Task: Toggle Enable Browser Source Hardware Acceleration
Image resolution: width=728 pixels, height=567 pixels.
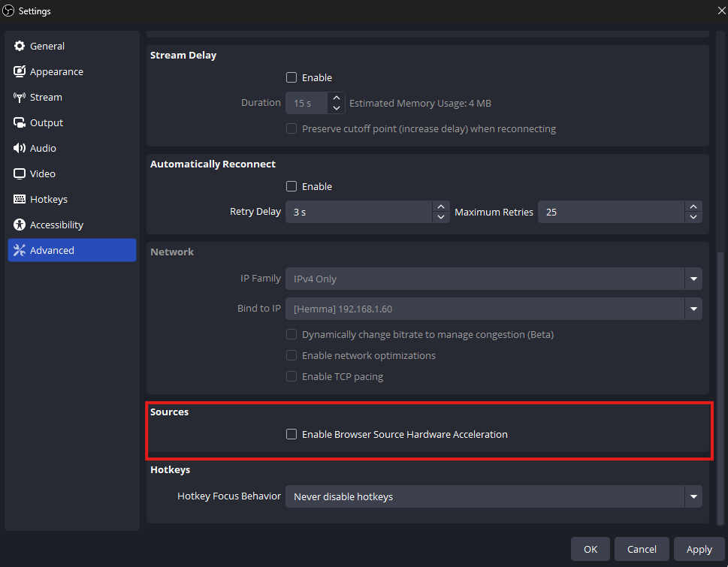Action: coord(292,434)
